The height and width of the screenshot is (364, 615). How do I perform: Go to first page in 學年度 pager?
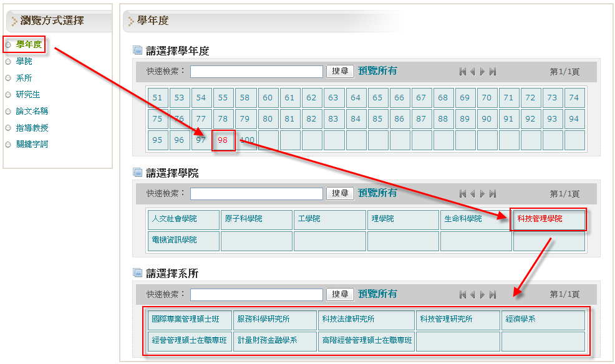(462, 72)
